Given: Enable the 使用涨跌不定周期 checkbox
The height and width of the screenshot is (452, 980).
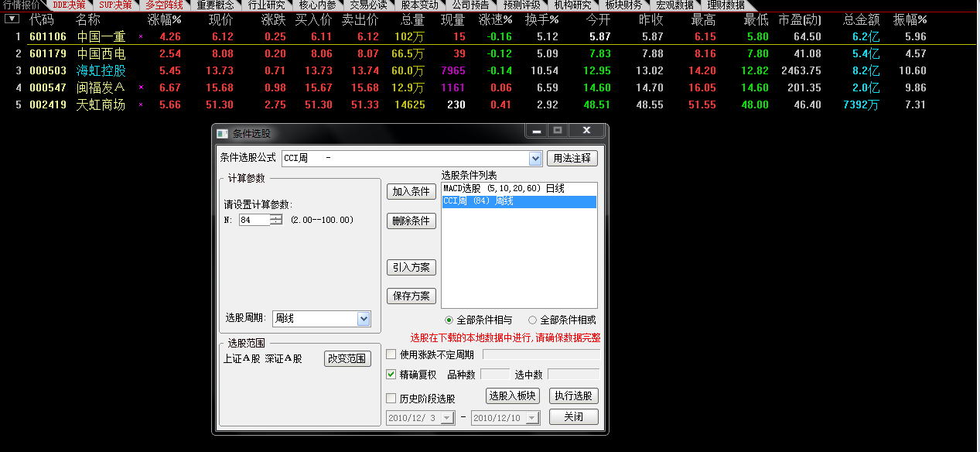Looking at the screenshot, I should tap(391, 354).
